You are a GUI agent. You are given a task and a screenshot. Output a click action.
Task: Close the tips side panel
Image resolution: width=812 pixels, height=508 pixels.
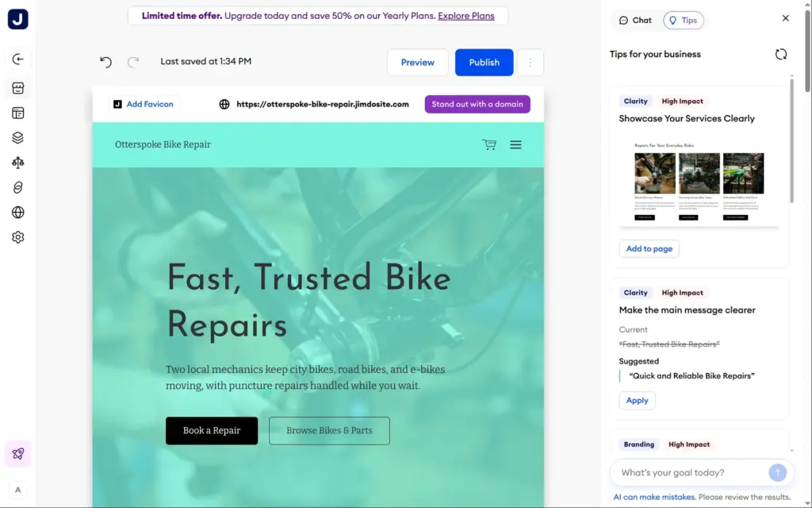click(786, 18)
